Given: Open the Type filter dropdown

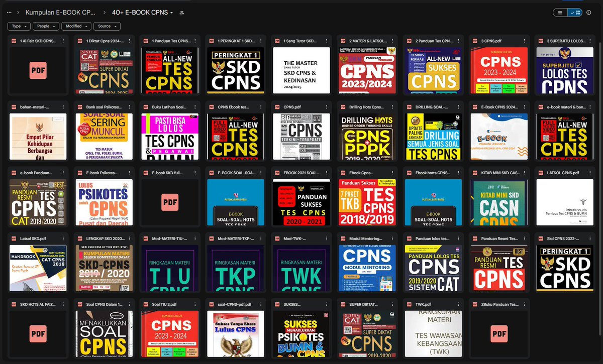Looking at the screenshot, I should point(18,26).
